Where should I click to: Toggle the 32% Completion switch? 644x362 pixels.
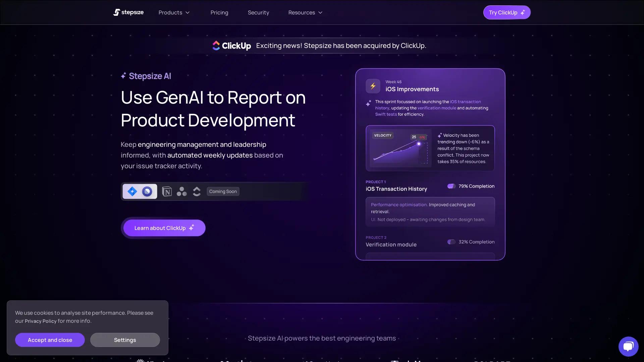point(451,242)
